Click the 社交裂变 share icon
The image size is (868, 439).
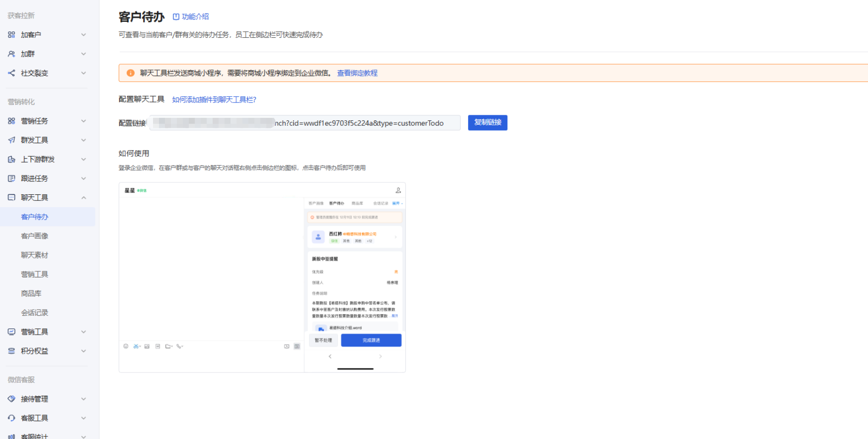[x=11, y=73]
